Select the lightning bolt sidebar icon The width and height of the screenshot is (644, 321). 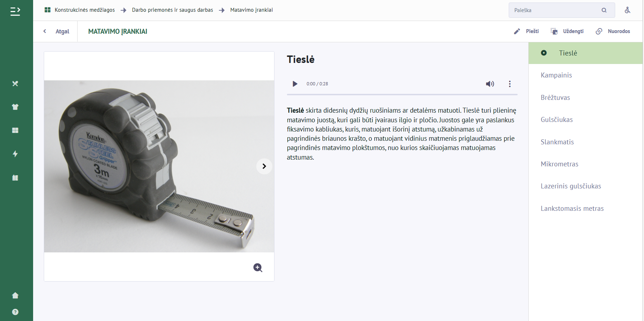(x=15, y=154)
